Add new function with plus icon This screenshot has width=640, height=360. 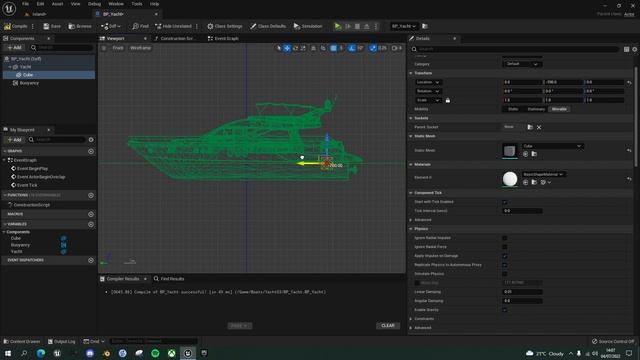tap(91, 196)
